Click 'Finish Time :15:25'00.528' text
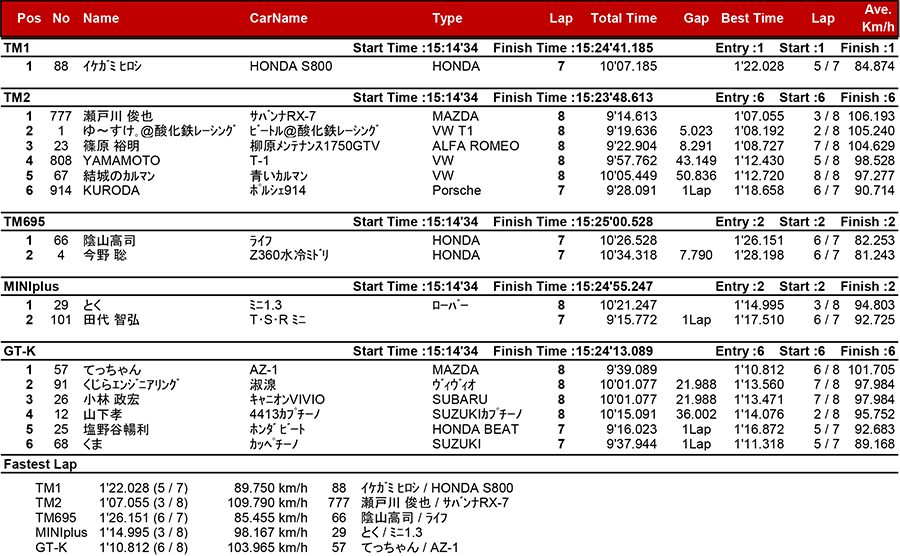The width and height of the screenshot is (900, 556). 573,223
